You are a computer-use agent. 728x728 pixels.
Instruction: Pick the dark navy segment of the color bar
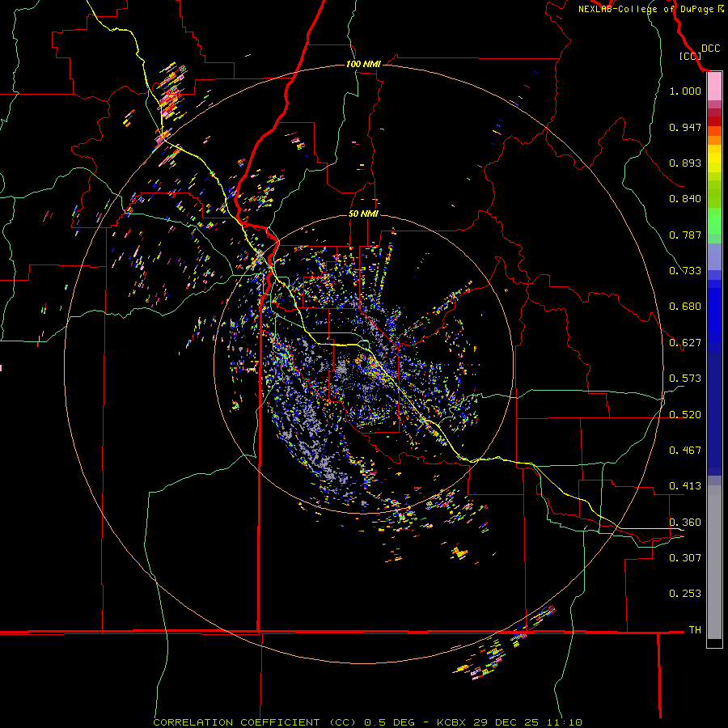pyautogui.click(x=714, y=413)
